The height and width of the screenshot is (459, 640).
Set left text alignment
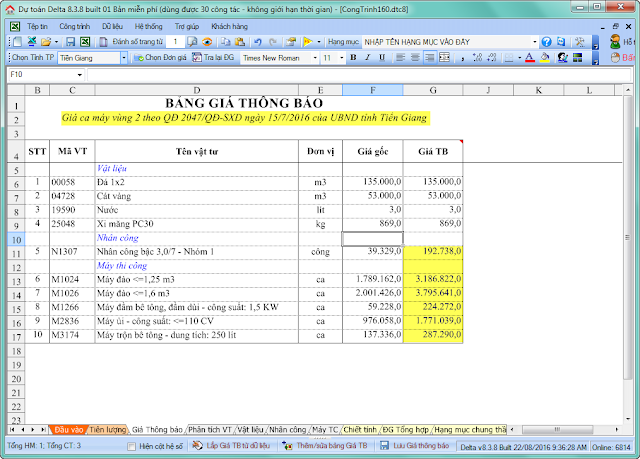[400, 58]
